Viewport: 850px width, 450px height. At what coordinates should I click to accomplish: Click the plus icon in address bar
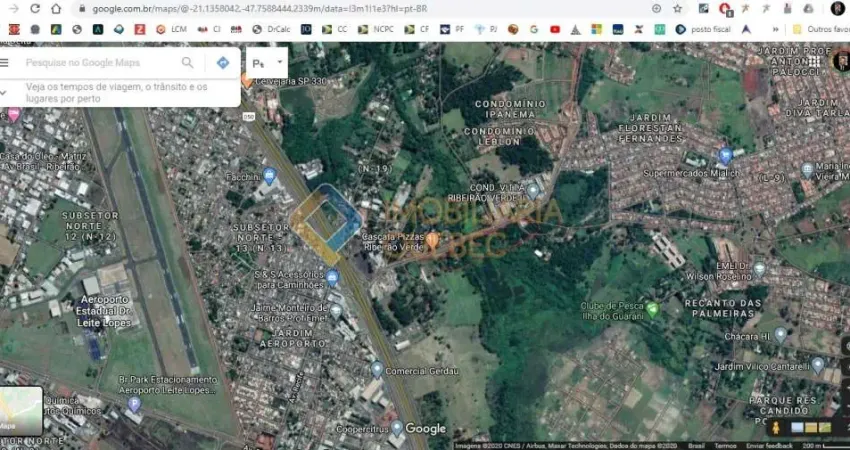pos(656,9)
